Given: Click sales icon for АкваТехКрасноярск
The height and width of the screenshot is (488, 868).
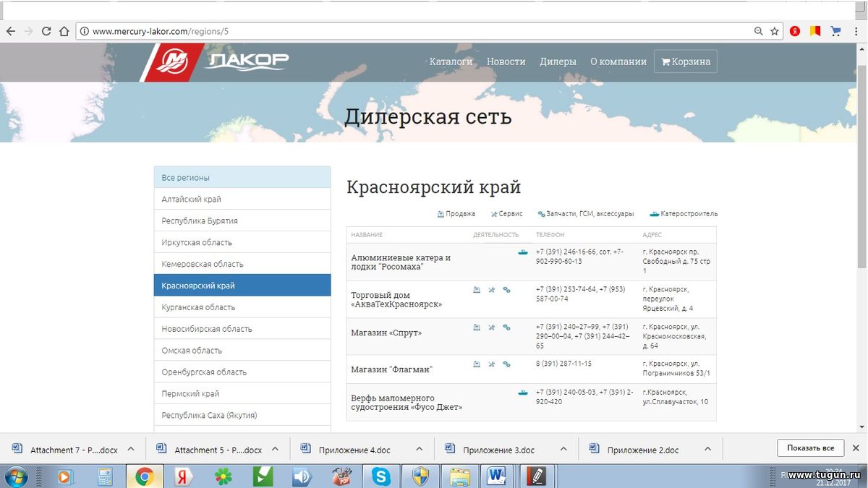Looking at the screenshot, I should tap(477, 289).
